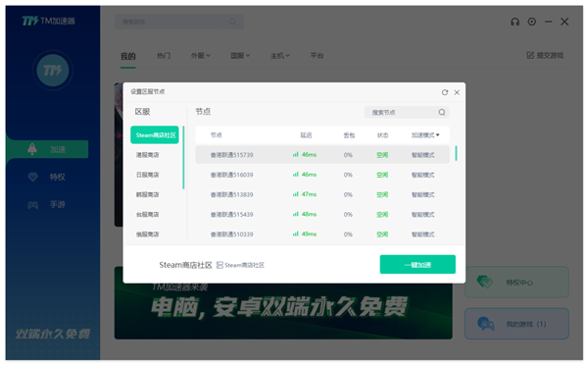
Task: Switch to the 热门 tab
Action: click(164, 56)
